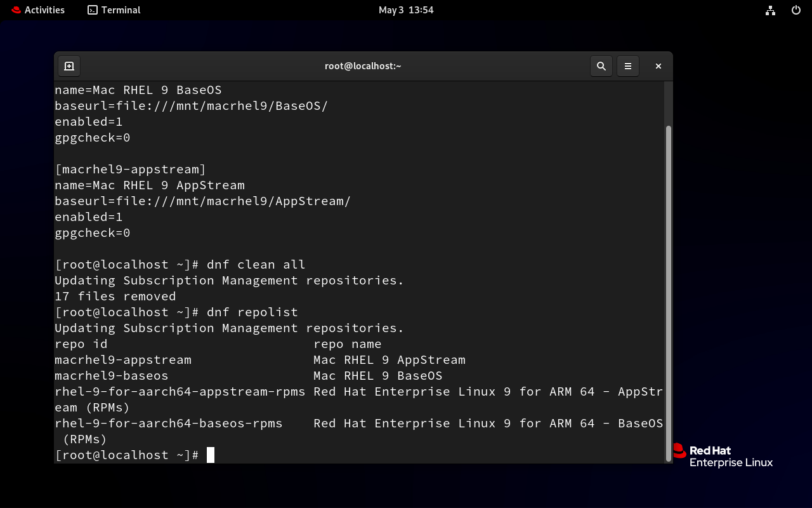Open the Terminal app menu in the top bar
The height and width of the screenshot is (508, 812).
tap(114, 10)
